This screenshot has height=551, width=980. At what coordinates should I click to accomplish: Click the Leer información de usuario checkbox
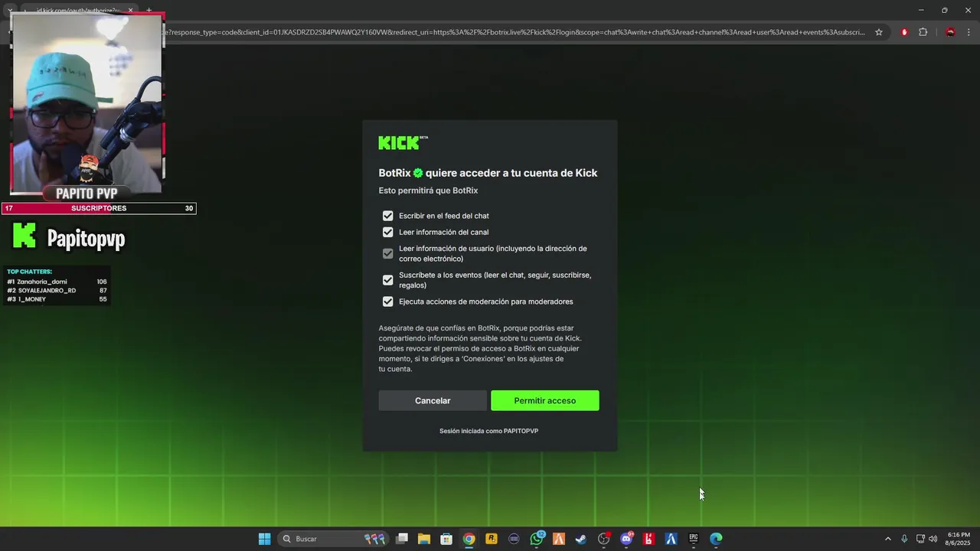pos(387,253)
